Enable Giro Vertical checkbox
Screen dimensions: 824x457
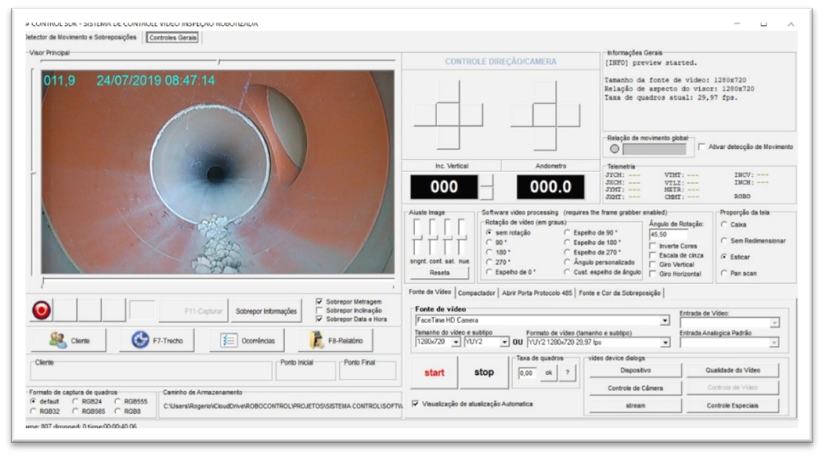point(653,264)
